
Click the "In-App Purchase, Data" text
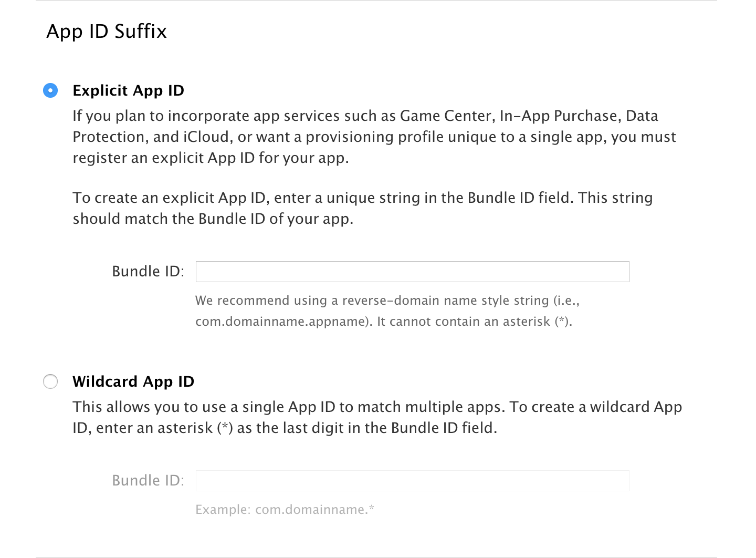(579, 116)
